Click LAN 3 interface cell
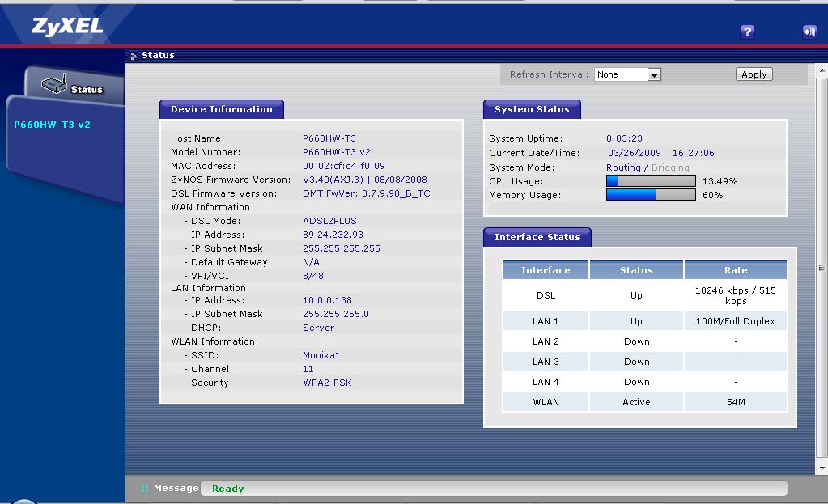Image resolution: width=828 pixels, height=504 pixels. [546, 362]
